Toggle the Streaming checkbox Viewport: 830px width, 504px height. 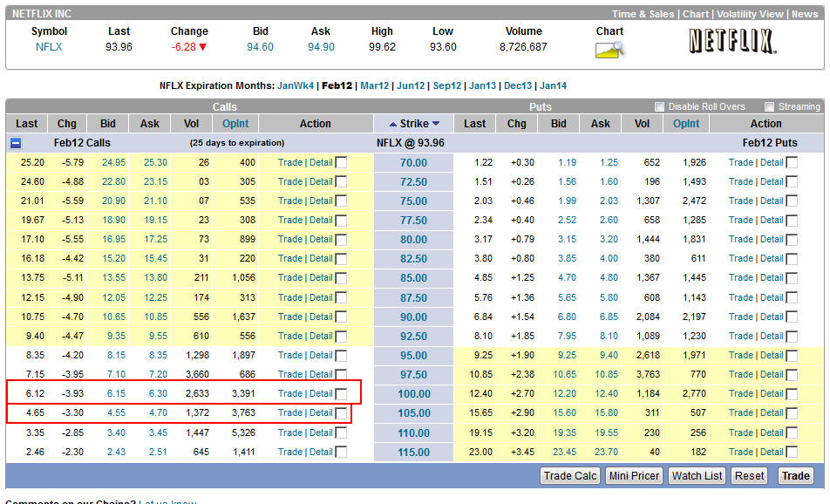[769, 106]
